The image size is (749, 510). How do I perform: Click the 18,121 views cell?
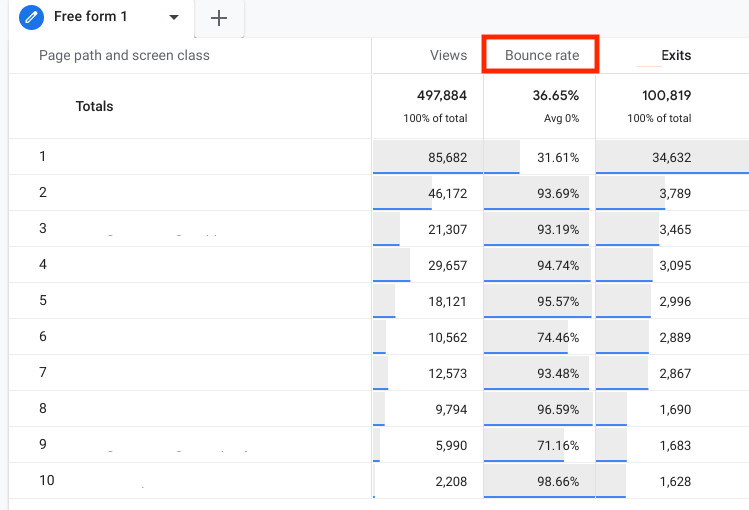tap(428, 301)
